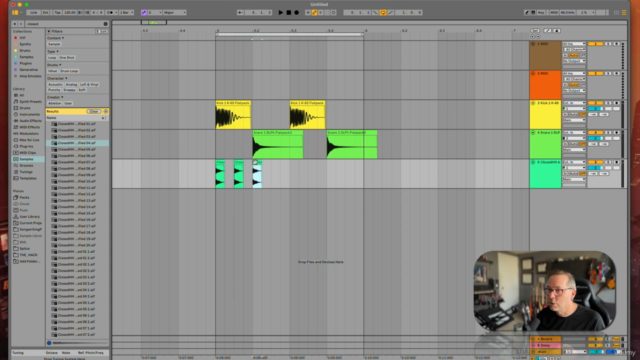The image size is (640, 360).
Task: Toggle the Loop type filter tag
Action: tap(52, 58)
